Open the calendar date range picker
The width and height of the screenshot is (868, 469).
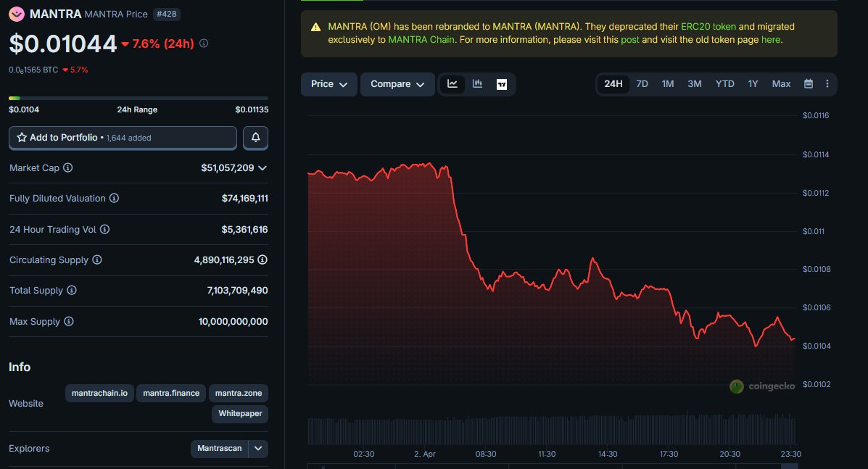809,84
